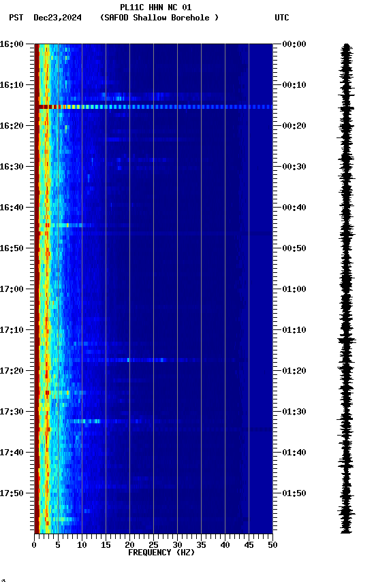The width and height of the screenshot is (376, 588).
Task: Click the seismogram waveform trace on the right
Action: [x=346, y=289]
